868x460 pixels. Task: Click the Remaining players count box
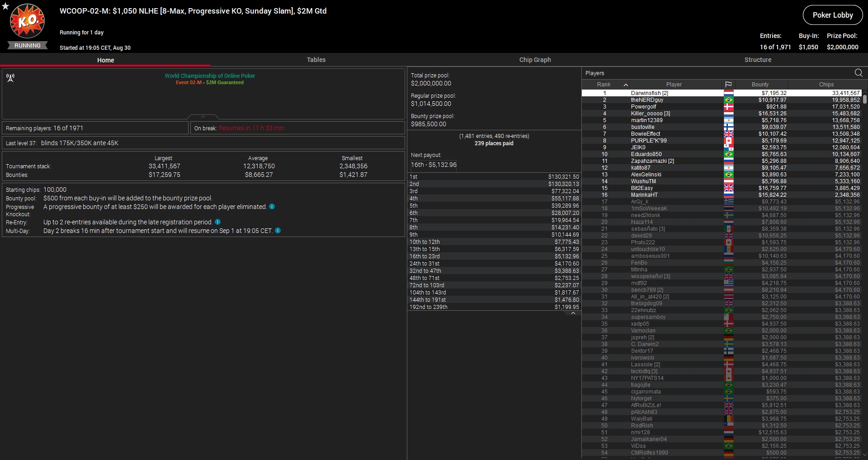95,128
